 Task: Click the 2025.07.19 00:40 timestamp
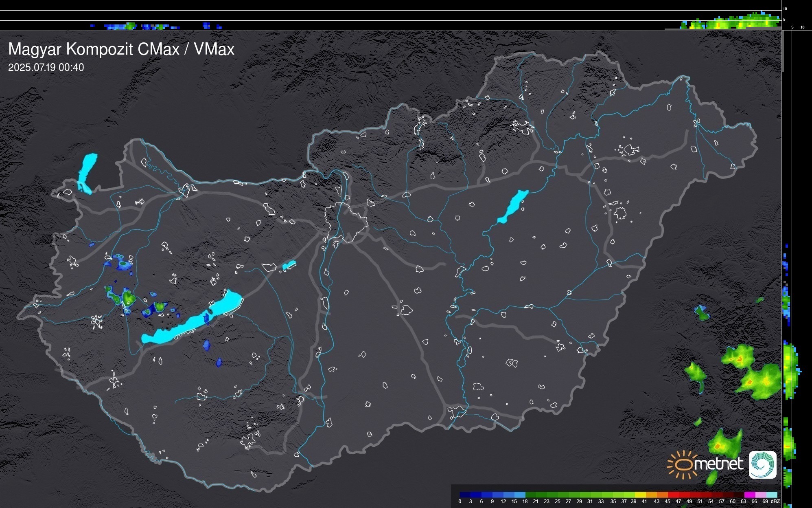pyautogui.click(x=46, y=68)
